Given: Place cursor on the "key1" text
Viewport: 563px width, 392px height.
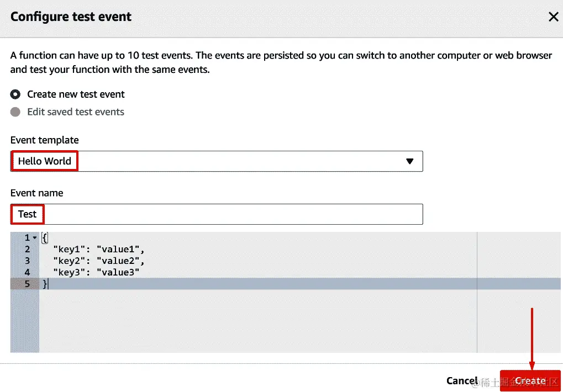Looking at the screenshot, I should 70,249.
